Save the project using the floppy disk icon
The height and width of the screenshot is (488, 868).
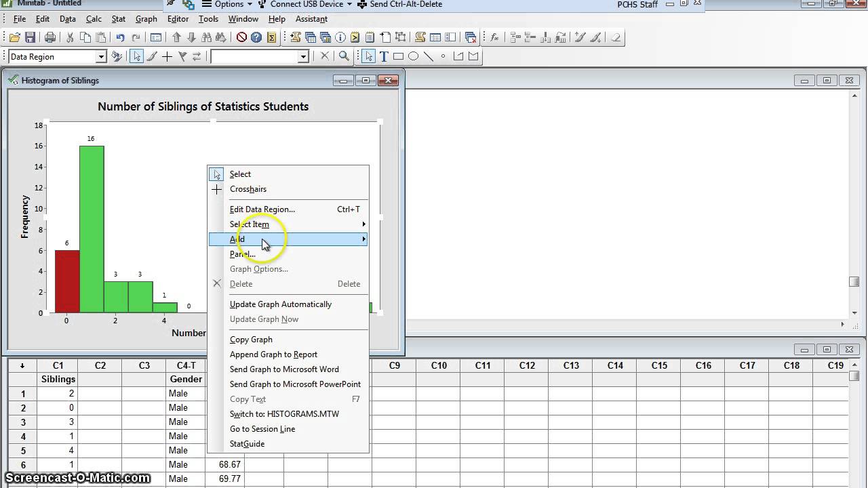30,38
